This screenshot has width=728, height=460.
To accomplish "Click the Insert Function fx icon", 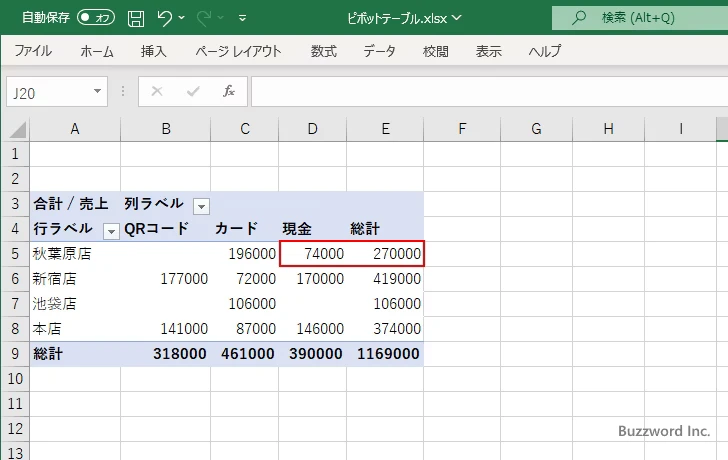I will tap(229, 91).
